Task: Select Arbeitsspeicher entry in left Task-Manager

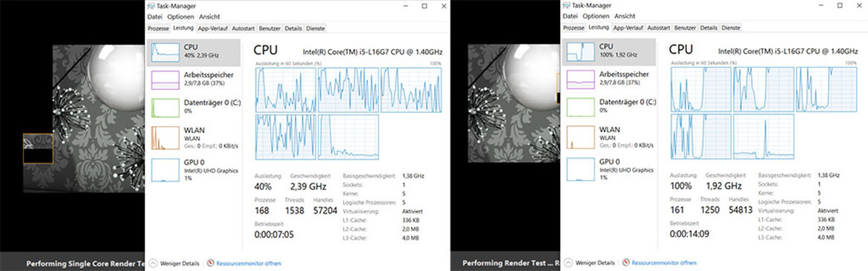Action: (194, 79)
